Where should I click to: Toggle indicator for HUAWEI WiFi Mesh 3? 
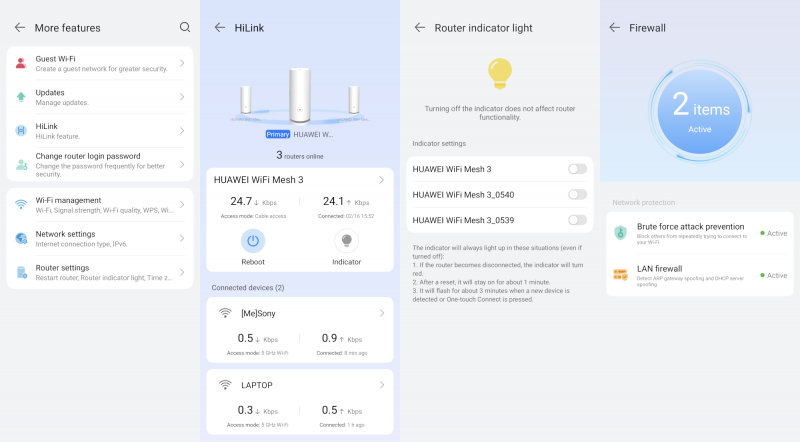click(578, 169)
